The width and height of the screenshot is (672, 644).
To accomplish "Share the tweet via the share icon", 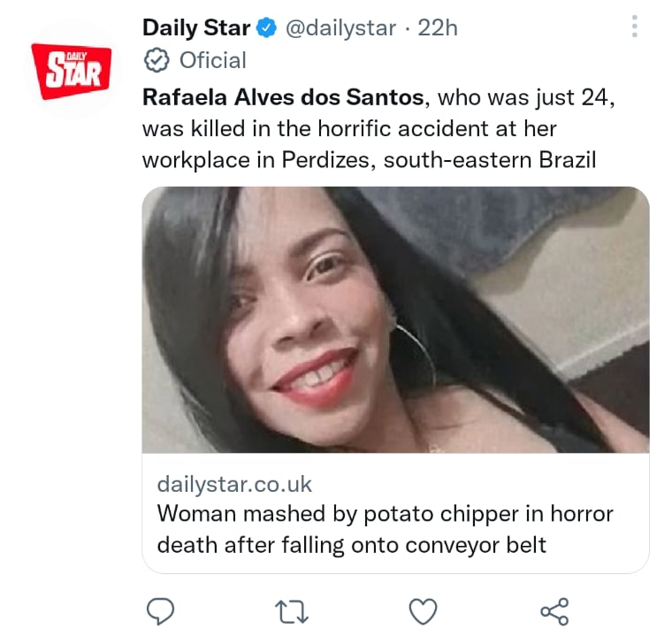I will coord(554,611).
